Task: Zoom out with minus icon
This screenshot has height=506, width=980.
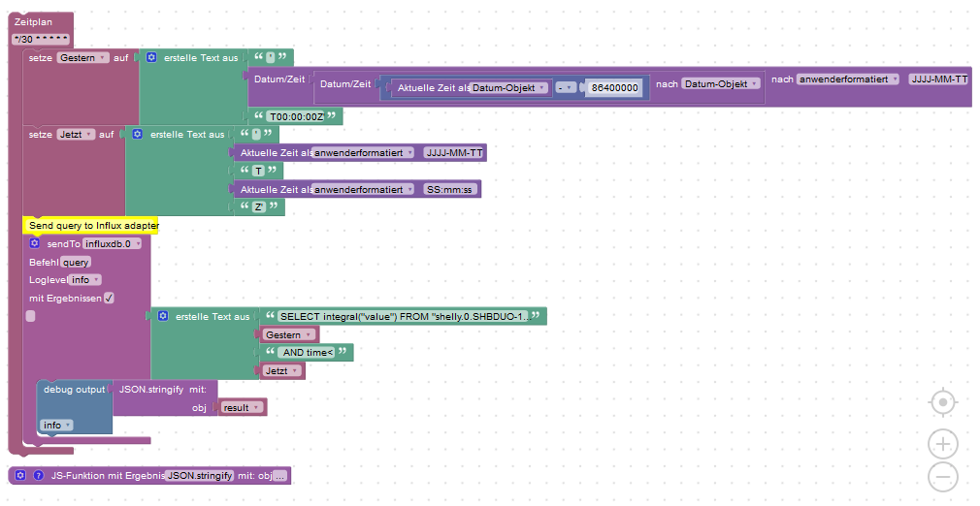Action: pyautogui.click(x=943, y=477)
